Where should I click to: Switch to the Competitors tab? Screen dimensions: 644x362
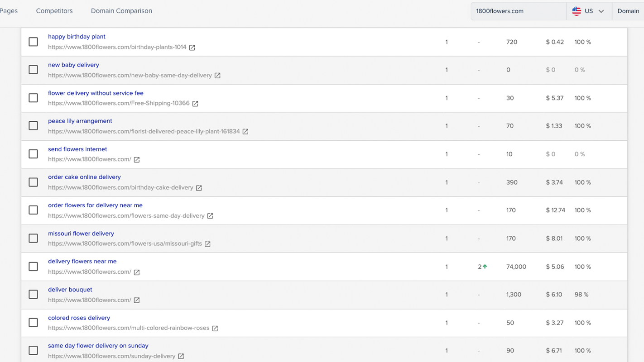pyautogui.click(x=54, y=11)
